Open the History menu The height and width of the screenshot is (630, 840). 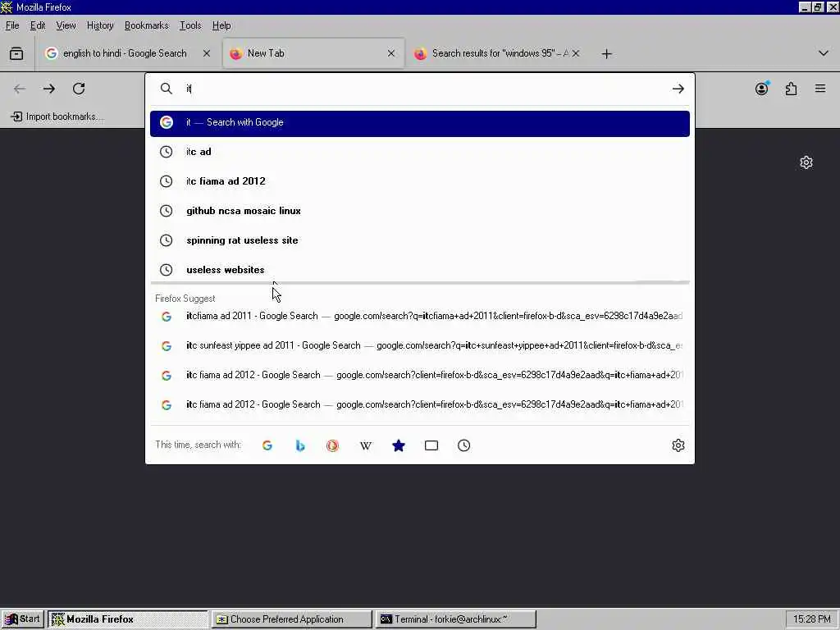coord(100,25)
